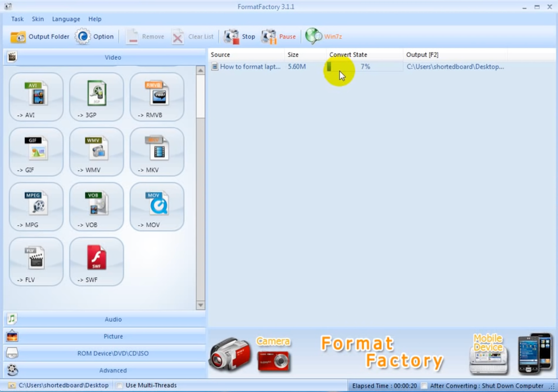Click the 7% conversion progress bar
Image resolution: width=558 pixels, height=392 pixels.
pos(365,67)
